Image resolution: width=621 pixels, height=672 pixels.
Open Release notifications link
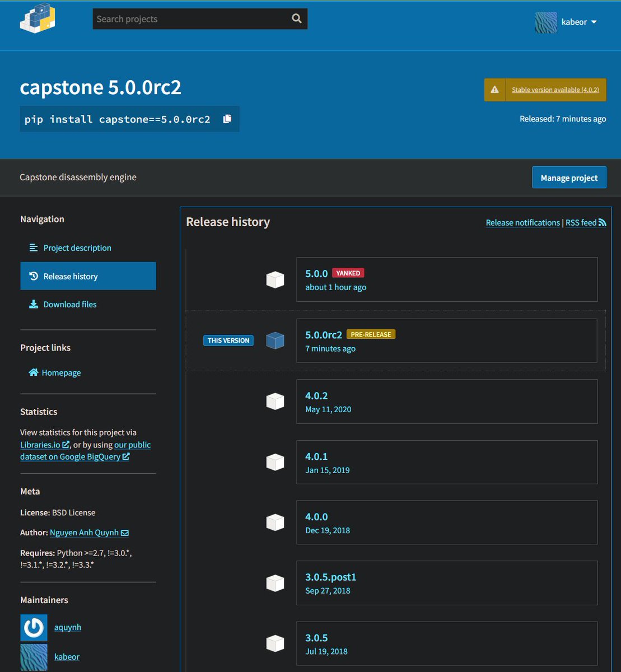522,222
